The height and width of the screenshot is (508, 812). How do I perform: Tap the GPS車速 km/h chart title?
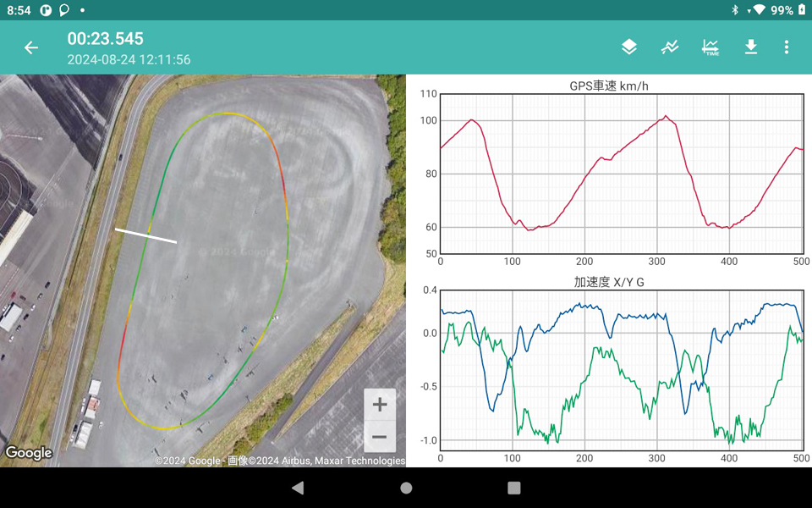coord(609,86)
